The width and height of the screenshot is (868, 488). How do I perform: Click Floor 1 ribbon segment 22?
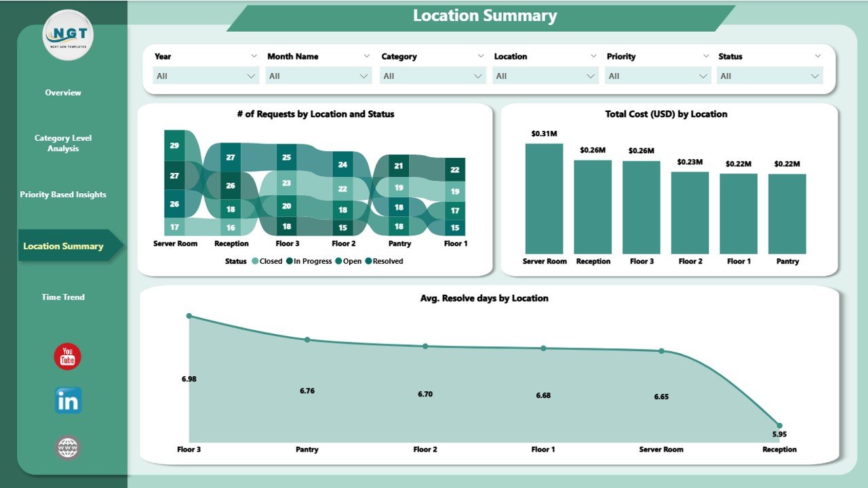455,169
